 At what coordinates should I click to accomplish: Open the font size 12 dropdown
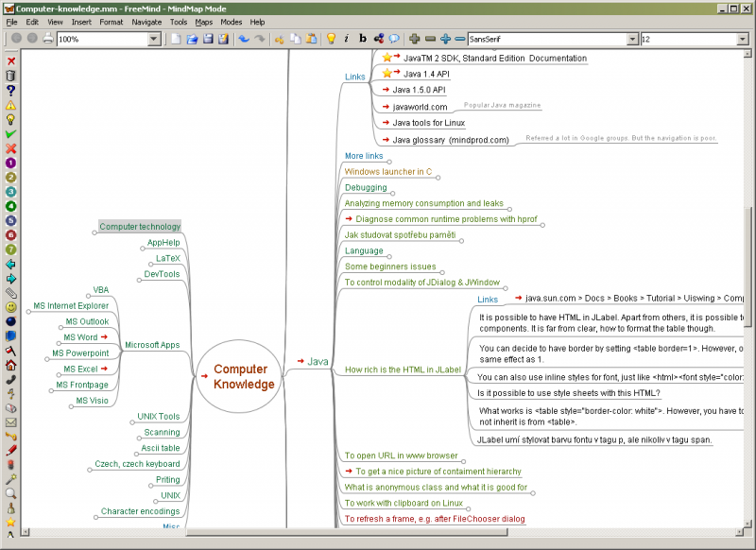(743, 40)
